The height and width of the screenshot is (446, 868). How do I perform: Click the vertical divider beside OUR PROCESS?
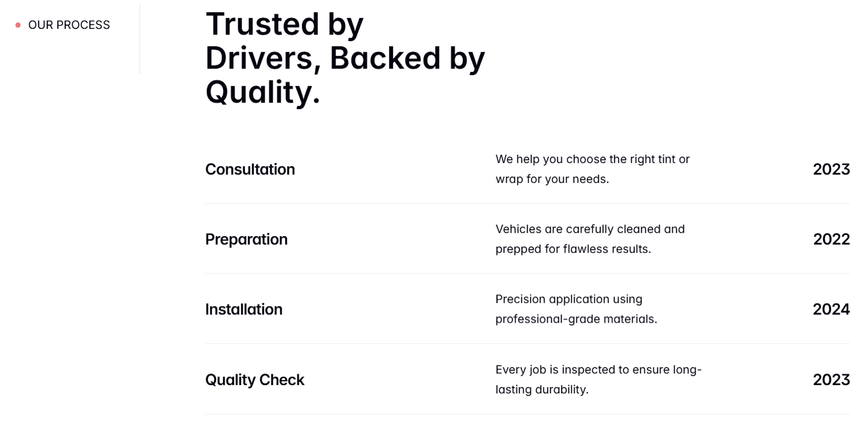coord(140,39)
